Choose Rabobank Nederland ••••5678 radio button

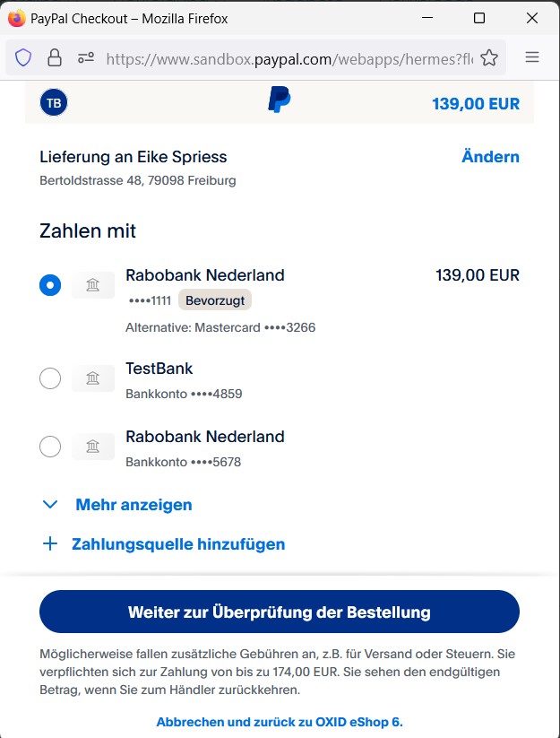50,446
